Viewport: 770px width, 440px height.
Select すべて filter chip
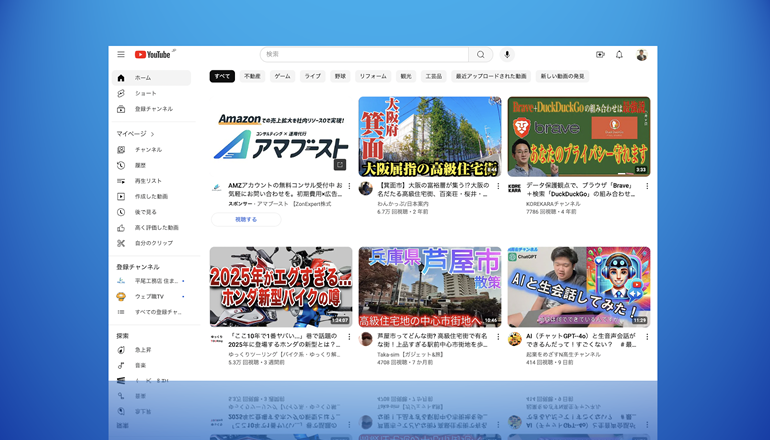coord(222,76)
